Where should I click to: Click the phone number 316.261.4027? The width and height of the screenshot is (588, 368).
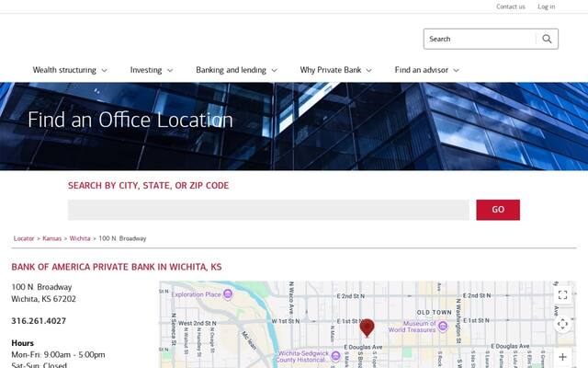(x=39, y=321)
